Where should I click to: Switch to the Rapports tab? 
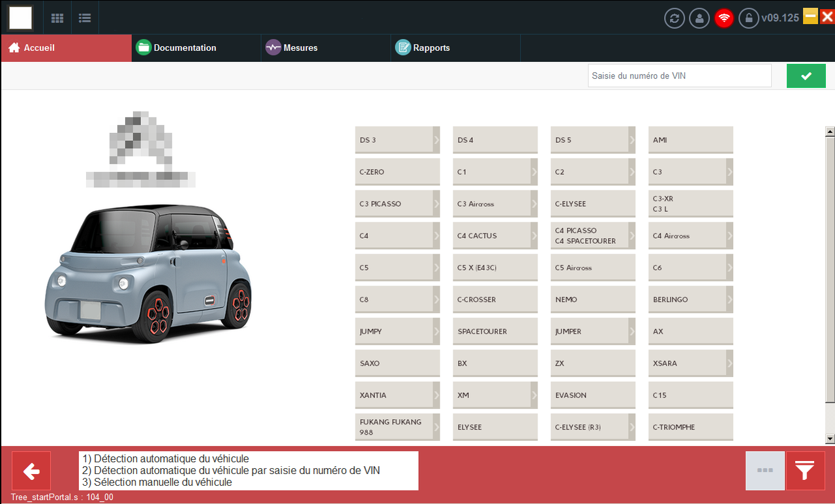(x=455, y=48)
